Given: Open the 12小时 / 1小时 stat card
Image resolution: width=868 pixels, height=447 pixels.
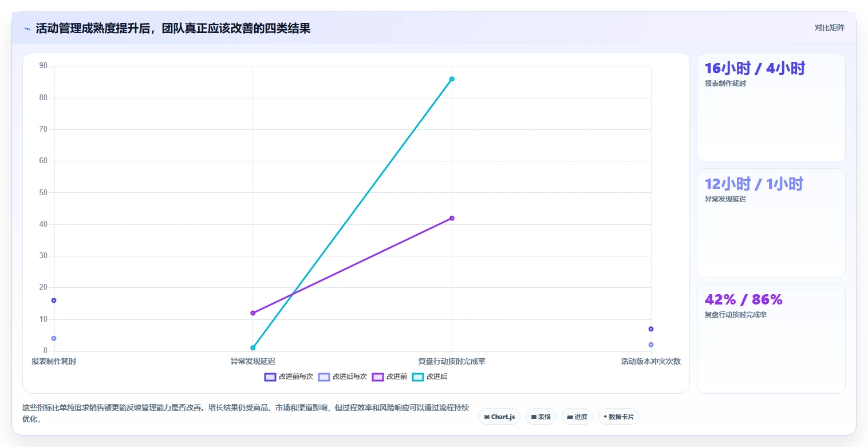Looking at the screenshot, I should pyautogui.click(x=771, y=223).
